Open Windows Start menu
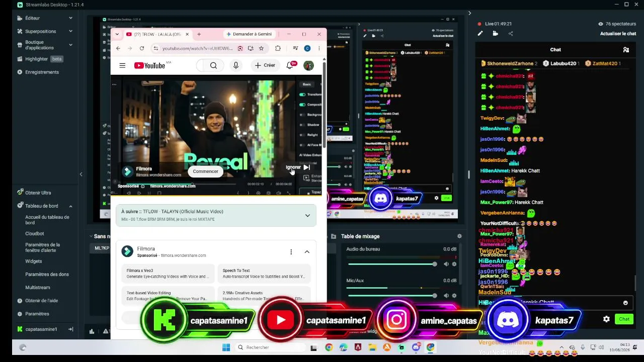644x362 pixels. 226,347
